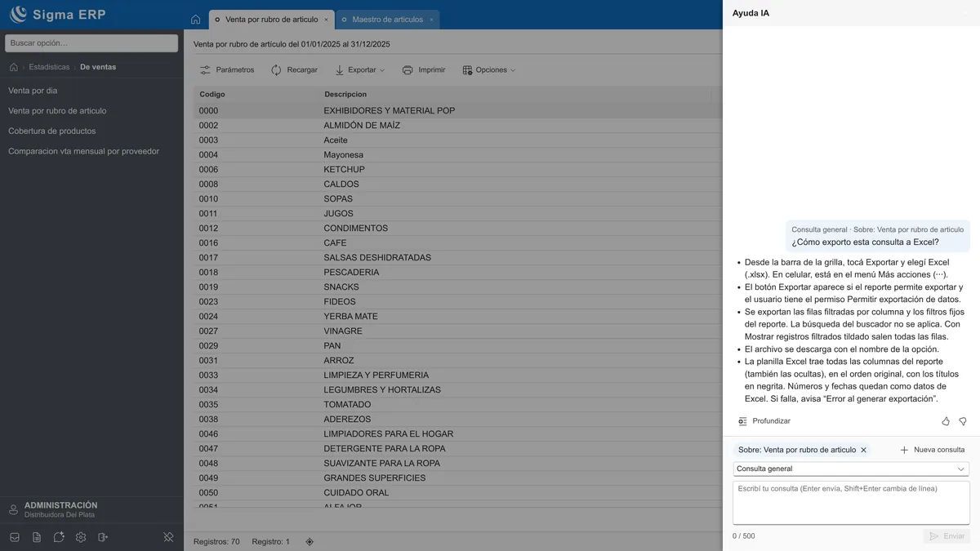
Task: Click Recargar in the grid toolbar
Action: [x=294, y=70]
